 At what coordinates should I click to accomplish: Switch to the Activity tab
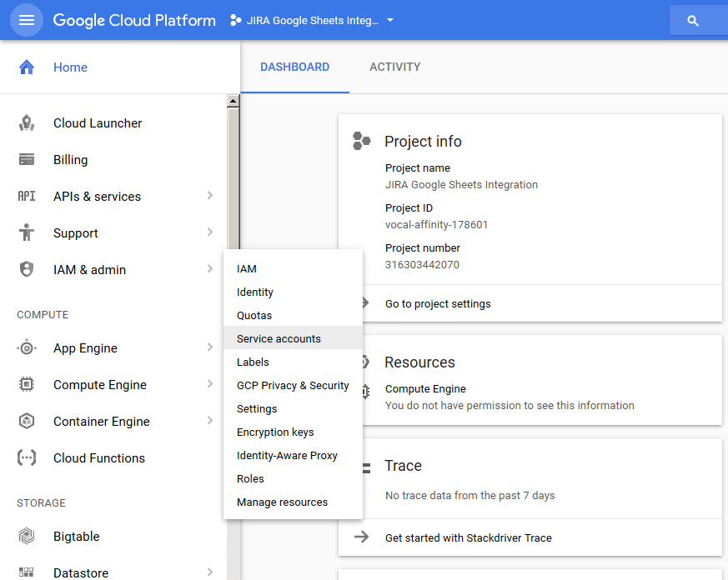click(394, 67)
